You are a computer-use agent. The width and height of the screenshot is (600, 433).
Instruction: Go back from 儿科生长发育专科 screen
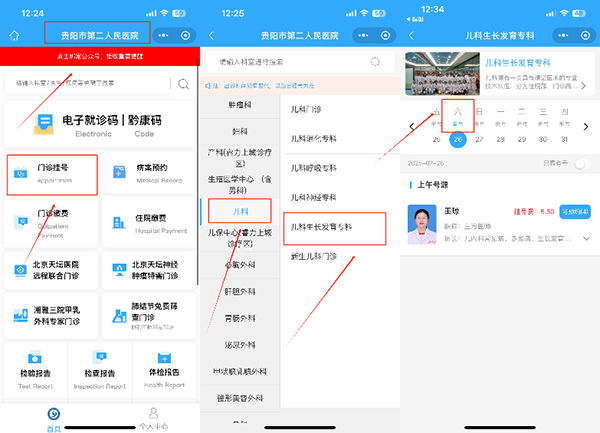pyautogui.click(x=411, y=36)
